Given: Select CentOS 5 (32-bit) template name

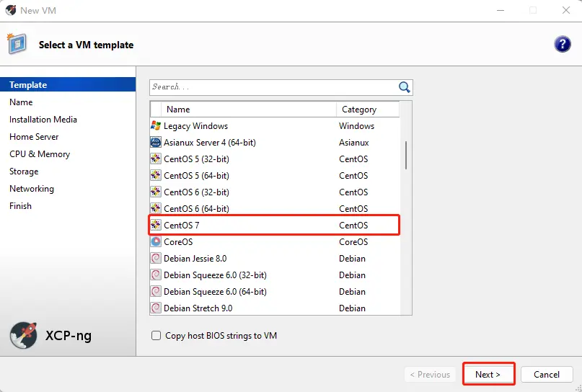Looking at the screenshot, I should (196, 159).
